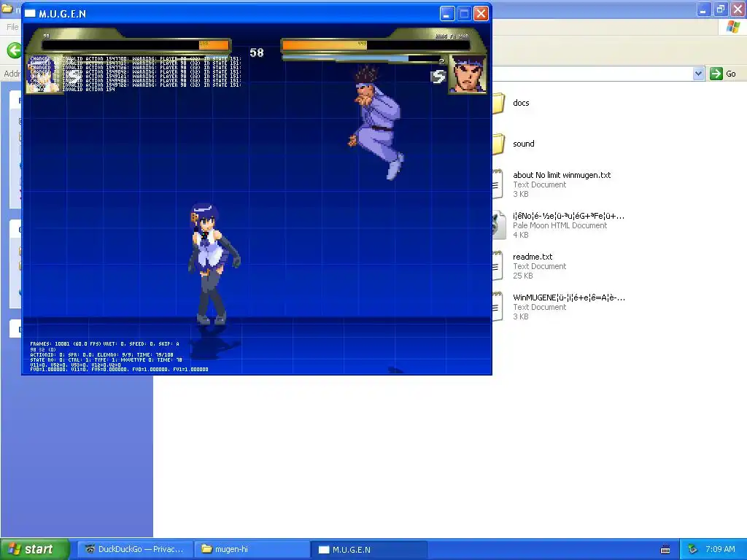
Task: Click the Windows logo in Explorer toolbar
Action: 732,27
